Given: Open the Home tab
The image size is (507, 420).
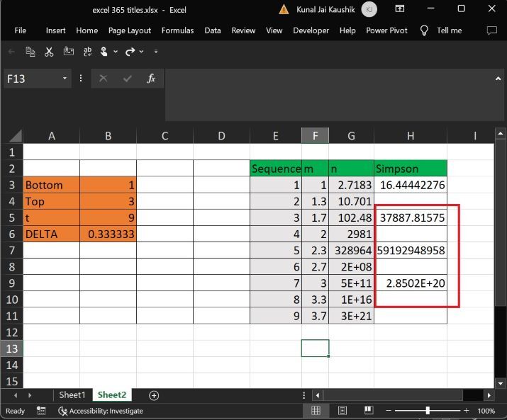Looking at the screenshot, I should [87, 30].
